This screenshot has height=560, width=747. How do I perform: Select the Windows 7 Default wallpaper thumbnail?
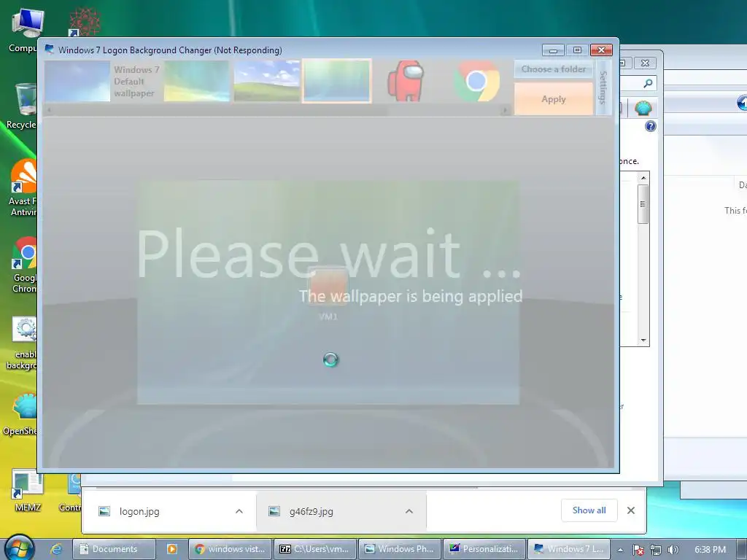pyautogui.click(x=77, y=81)
